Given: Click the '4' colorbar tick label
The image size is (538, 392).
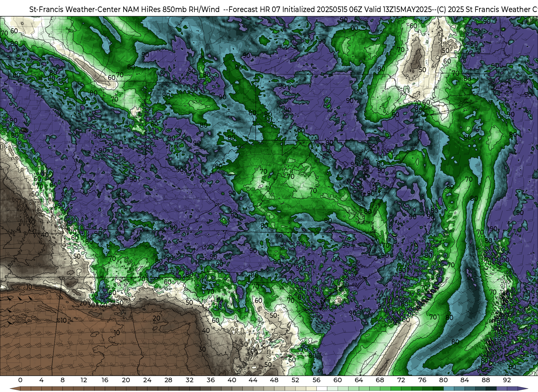Looking at the screenshot, I should (x=41, y=380).
